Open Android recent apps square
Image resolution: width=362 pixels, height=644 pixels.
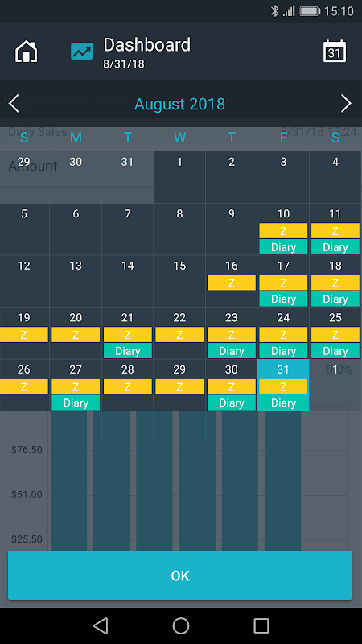point(261,626)
